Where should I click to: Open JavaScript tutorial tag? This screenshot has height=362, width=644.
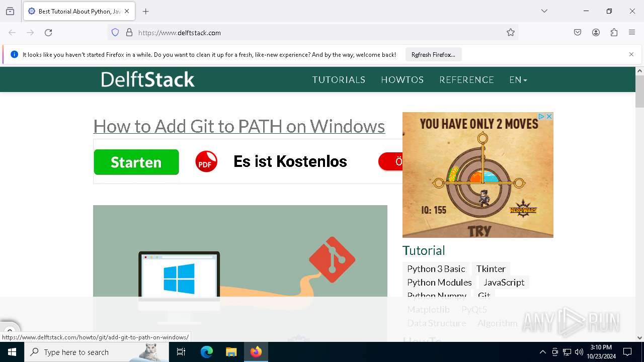tap(504, 283)
